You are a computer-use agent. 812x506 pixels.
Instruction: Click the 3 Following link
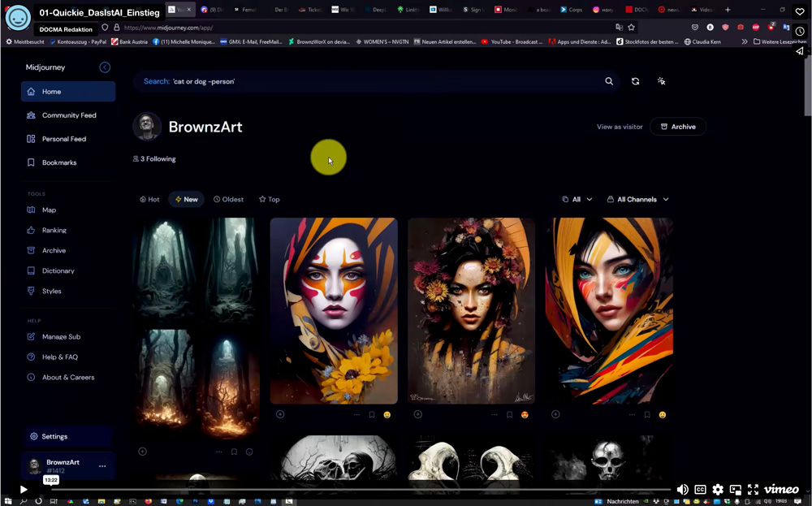154,159
